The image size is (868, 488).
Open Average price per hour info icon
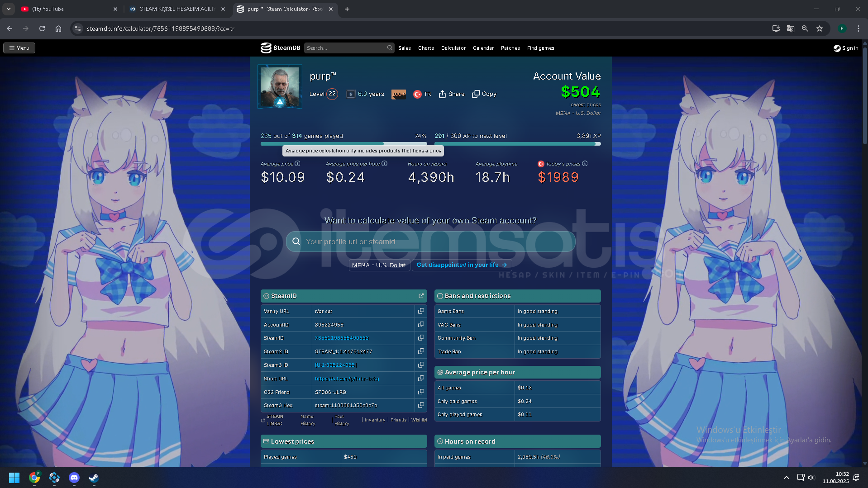pyautogui.click(x=384, y=164)
